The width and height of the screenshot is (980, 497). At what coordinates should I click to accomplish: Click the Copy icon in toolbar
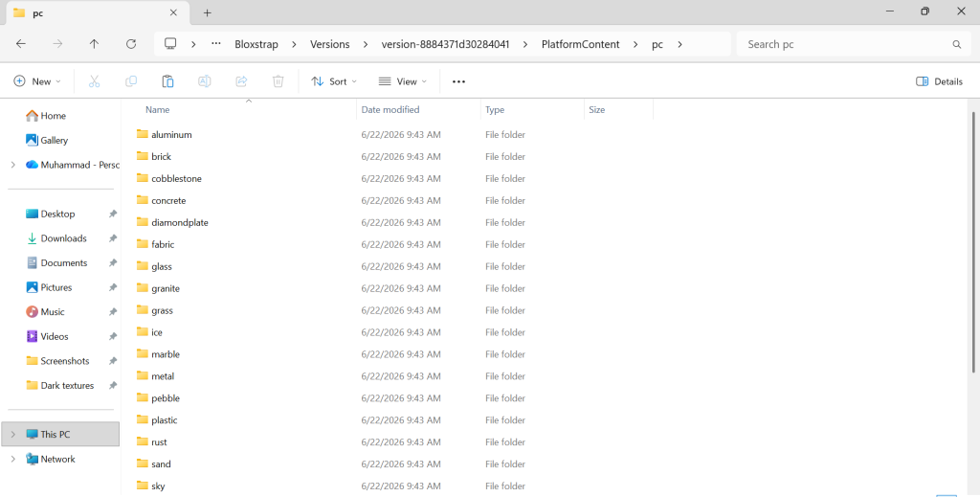tap(130, 81)
